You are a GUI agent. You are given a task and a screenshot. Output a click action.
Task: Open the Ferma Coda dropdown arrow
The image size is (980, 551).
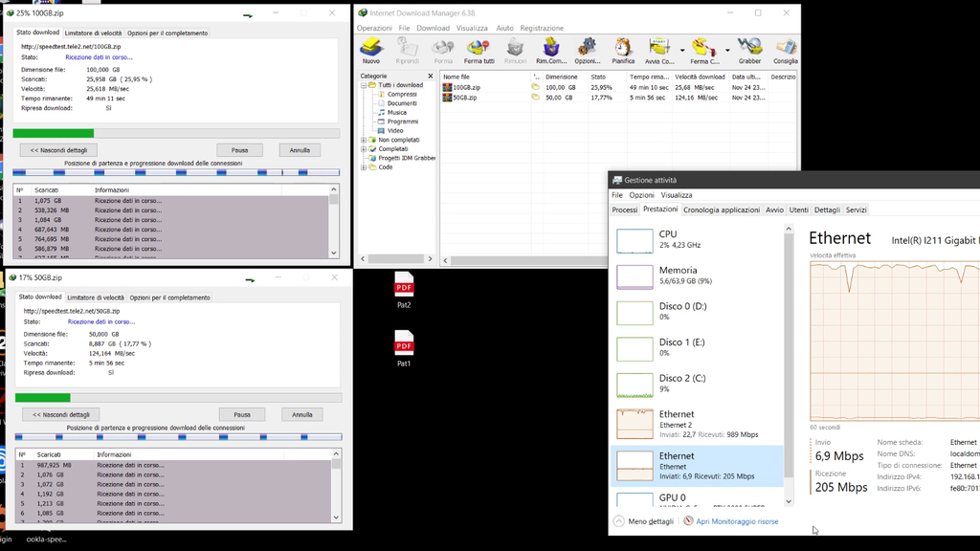click(727, 50)
